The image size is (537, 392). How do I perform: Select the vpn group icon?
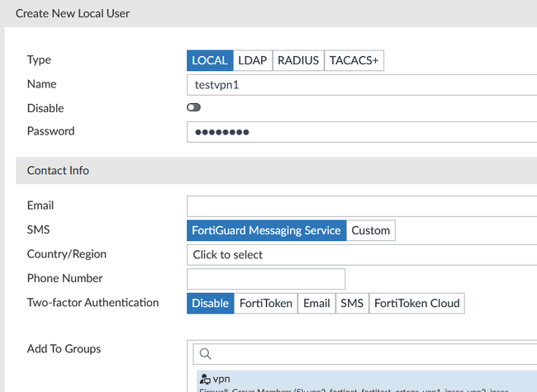(x=205, y=379)
